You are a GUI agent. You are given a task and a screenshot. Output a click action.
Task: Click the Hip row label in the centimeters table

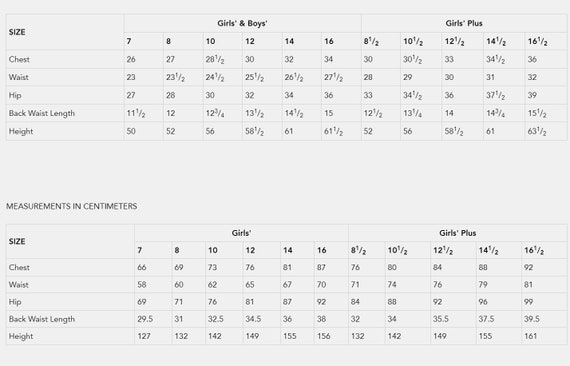(15, 302)
